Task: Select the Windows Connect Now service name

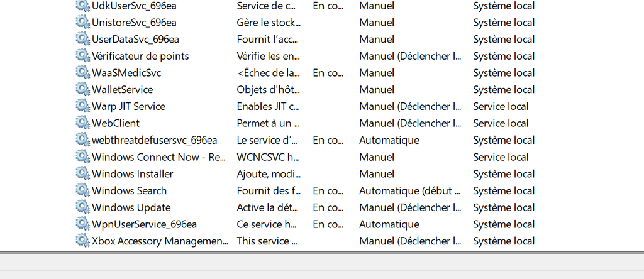Action: [159, 157]
